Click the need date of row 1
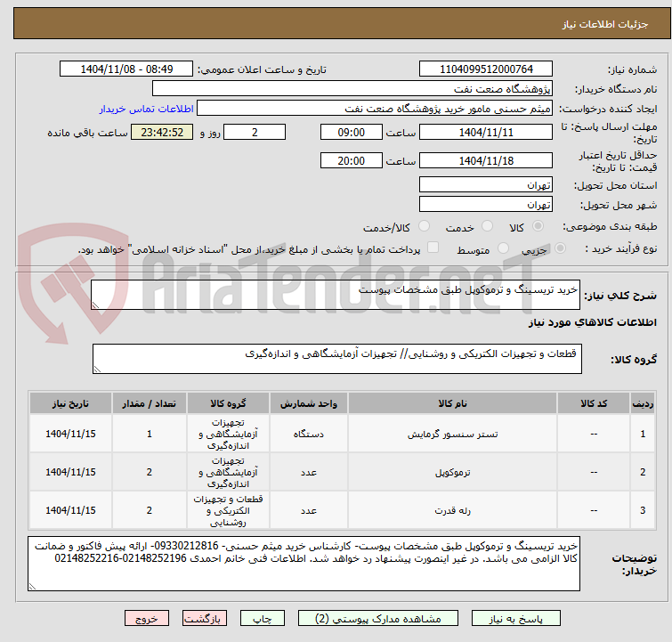The width and height of the screenshot is (672, 642). pos(70,434)
